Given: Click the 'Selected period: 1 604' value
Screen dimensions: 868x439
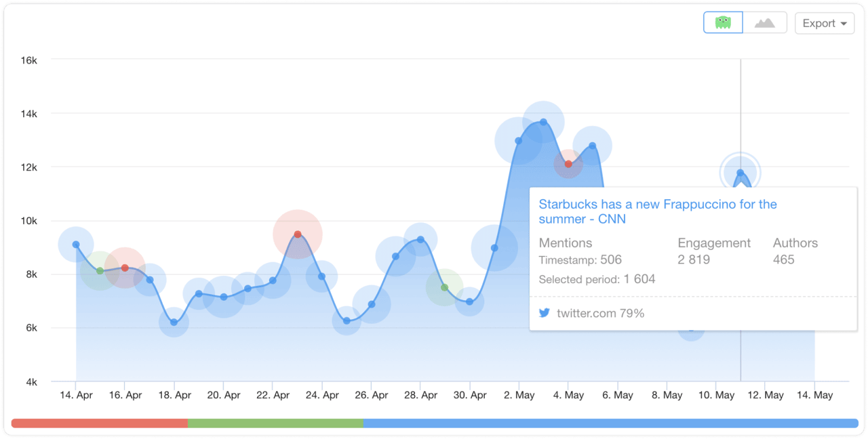Looking at the screenshot, I should [x=597, y=279].
